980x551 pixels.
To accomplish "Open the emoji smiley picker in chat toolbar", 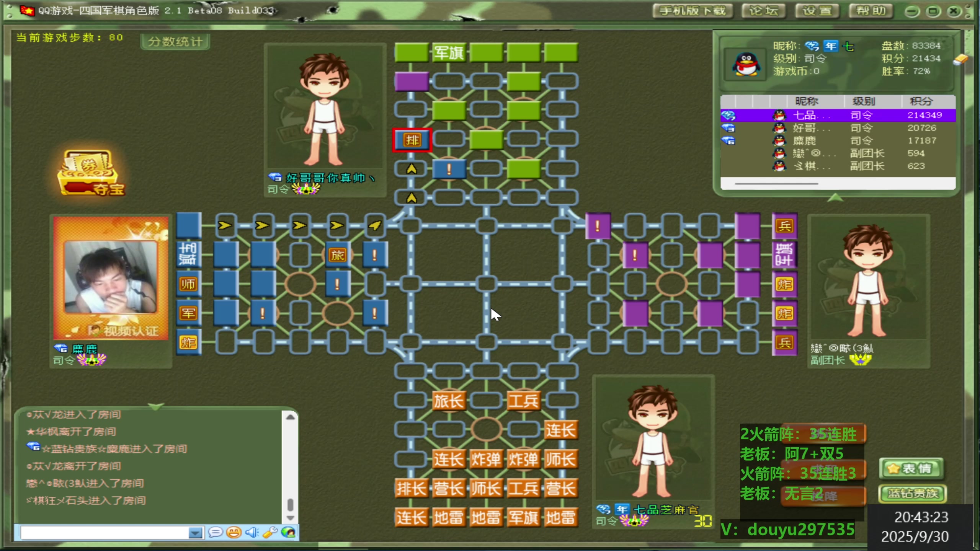I will [x=233, y=532].
